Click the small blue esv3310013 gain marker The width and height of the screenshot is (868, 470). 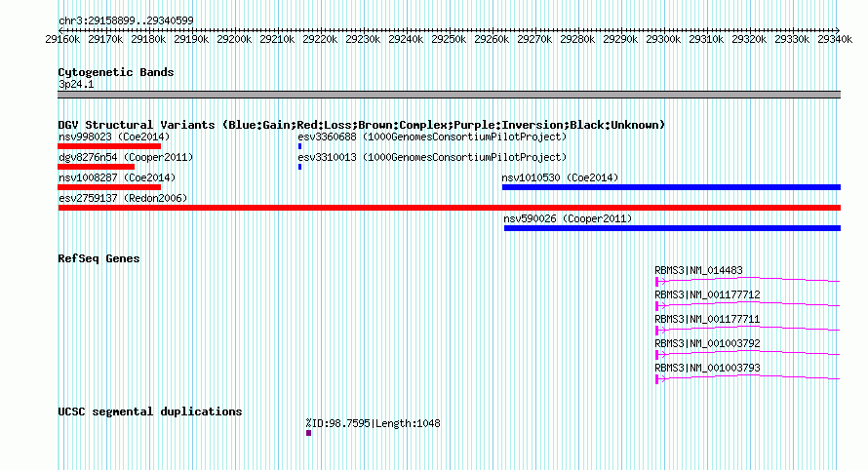[300, 167]
